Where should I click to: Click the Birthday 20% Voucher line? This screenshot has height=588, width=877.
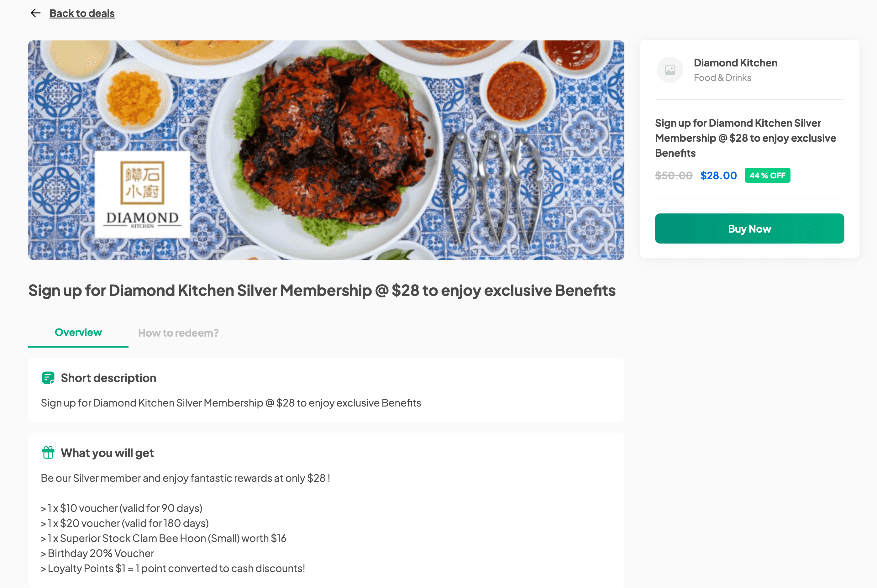(x=97, y=553)
